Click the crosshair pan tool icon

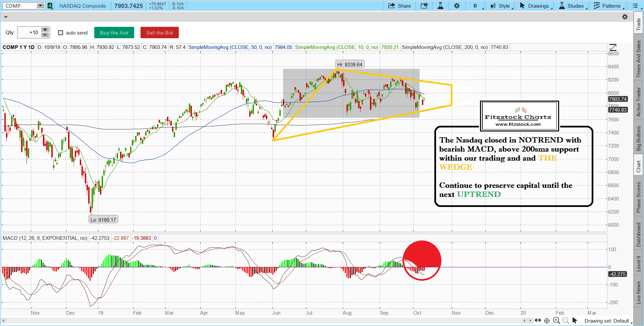click(547, 320)
